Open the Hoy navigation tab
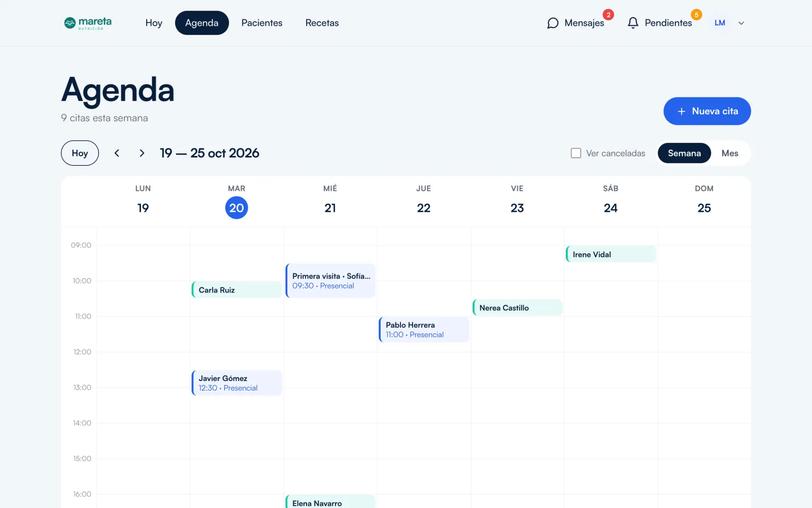 click(x=154, y=23)
